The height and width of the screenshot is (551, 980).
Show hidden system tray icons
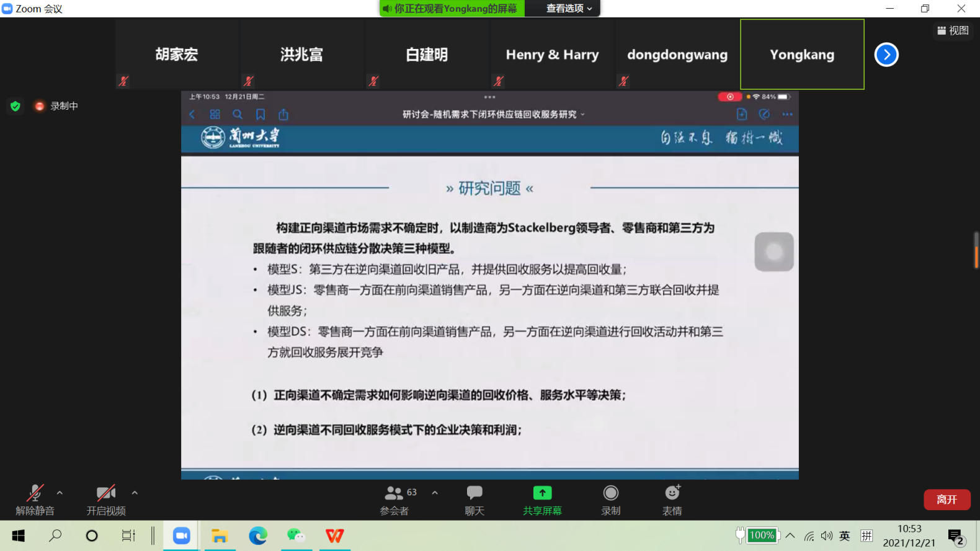(x=790, y=536)
